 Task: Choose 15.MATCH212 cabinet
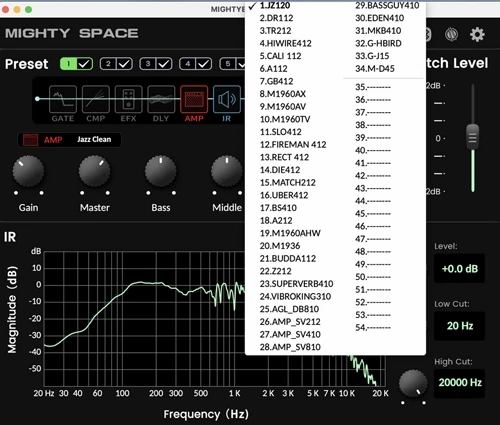288,183
